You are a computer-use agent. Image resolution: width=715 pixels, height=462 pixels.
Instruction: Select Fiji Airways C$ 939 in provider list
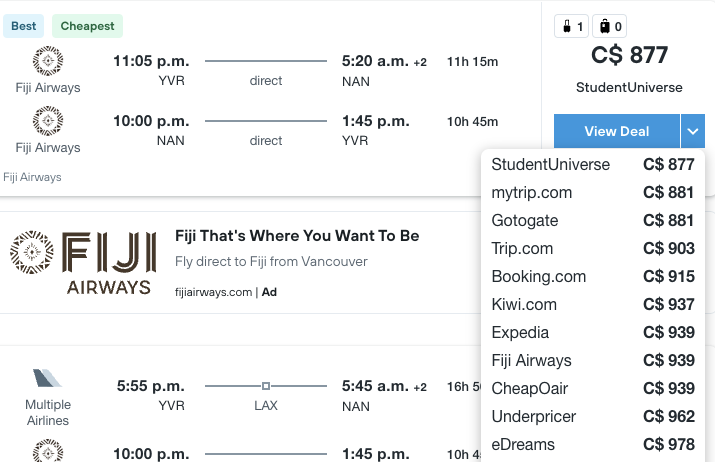coord(593,361)
